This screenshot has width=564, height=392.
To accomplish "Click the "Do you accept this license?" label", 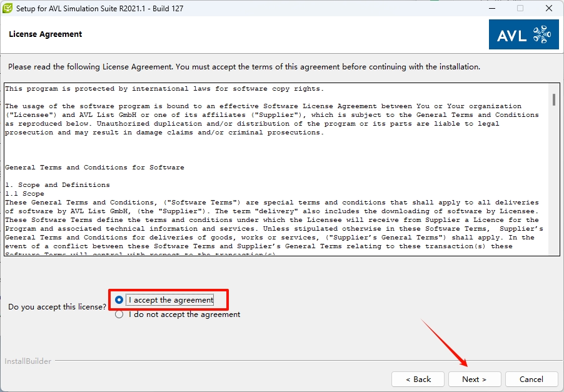I will 57,308.
